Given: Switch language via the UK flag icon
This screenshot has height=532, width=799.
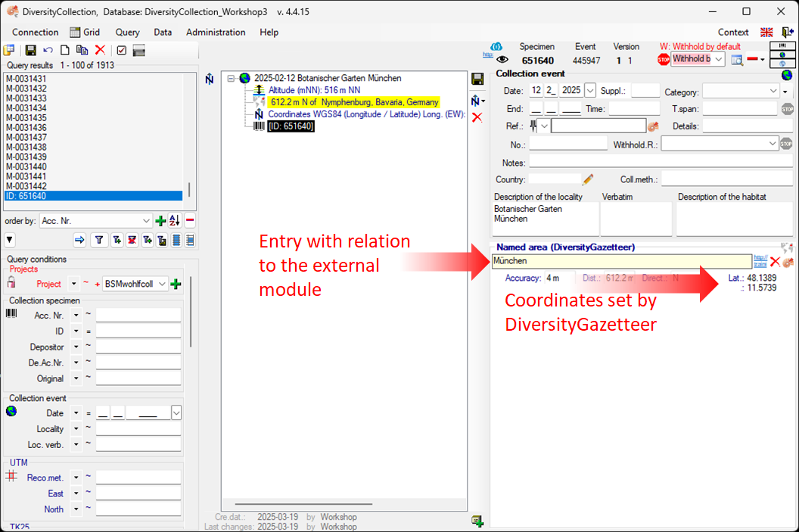Looking at the screenshot, I should coord(766,32).
